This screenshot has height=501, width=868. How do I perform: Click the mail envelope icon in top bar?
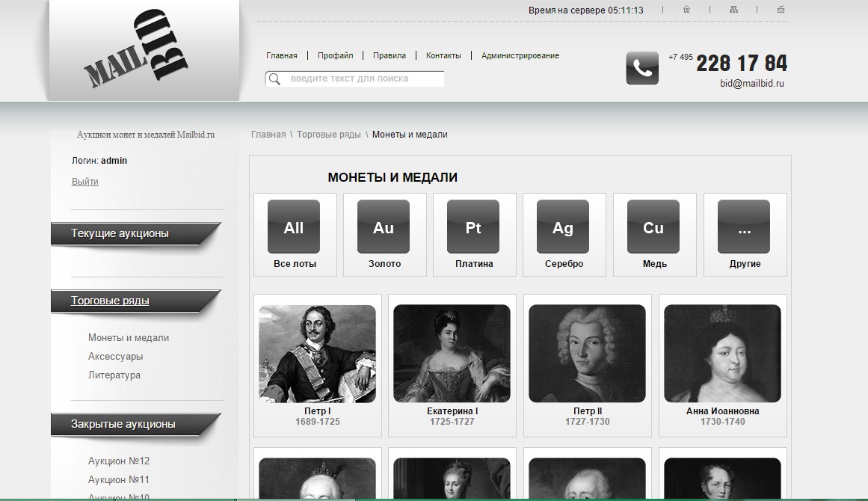781,10
